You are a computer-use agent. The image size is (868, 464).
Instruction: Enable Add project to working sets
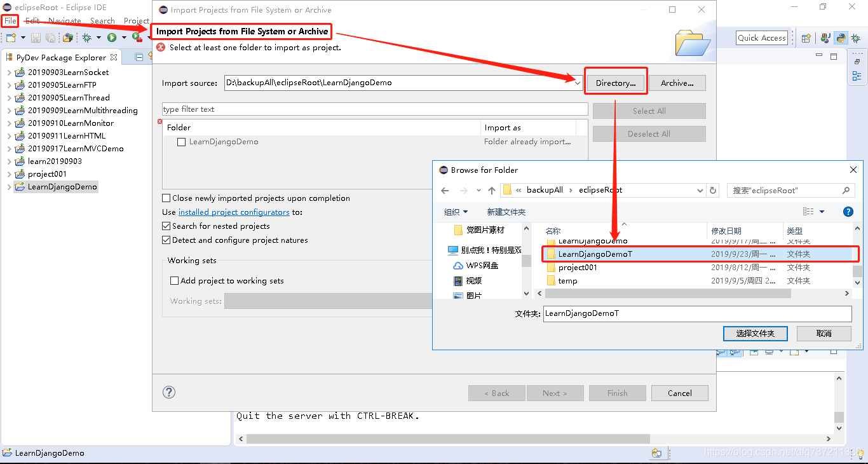[x=175, y=281]
